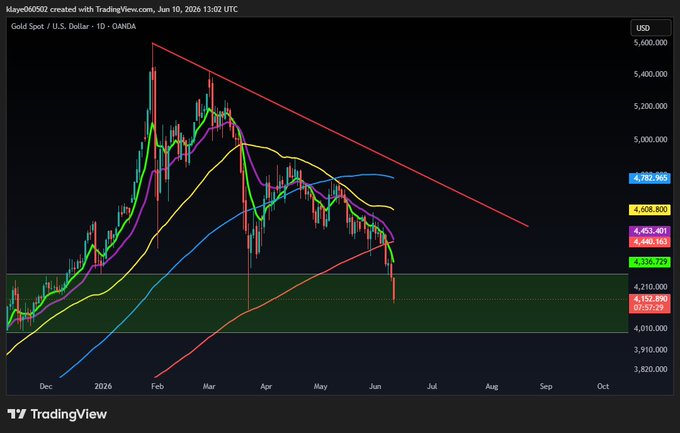Image resolution: width=680 pixels, height=433 pixels.
Task: Click the blue 4,782.965 price label
Action: [650, 178]
